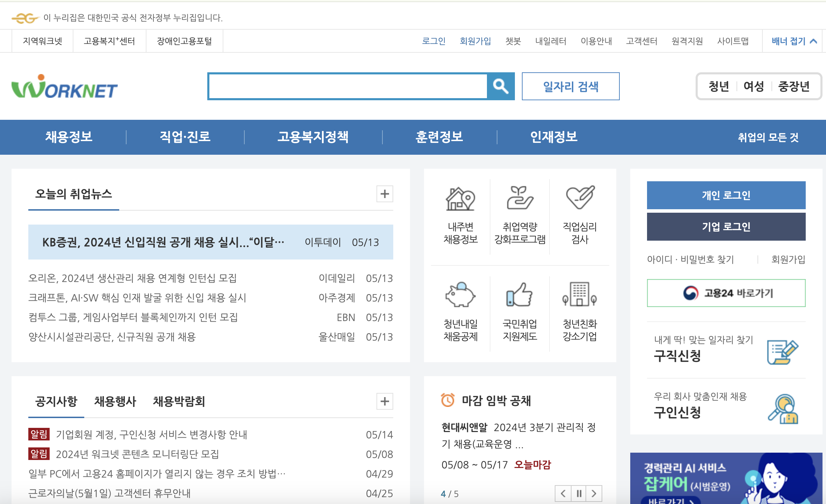
Task: Expand 오늘의 취업뉴스 with the plus button
Action: click(x=385, y=194)
